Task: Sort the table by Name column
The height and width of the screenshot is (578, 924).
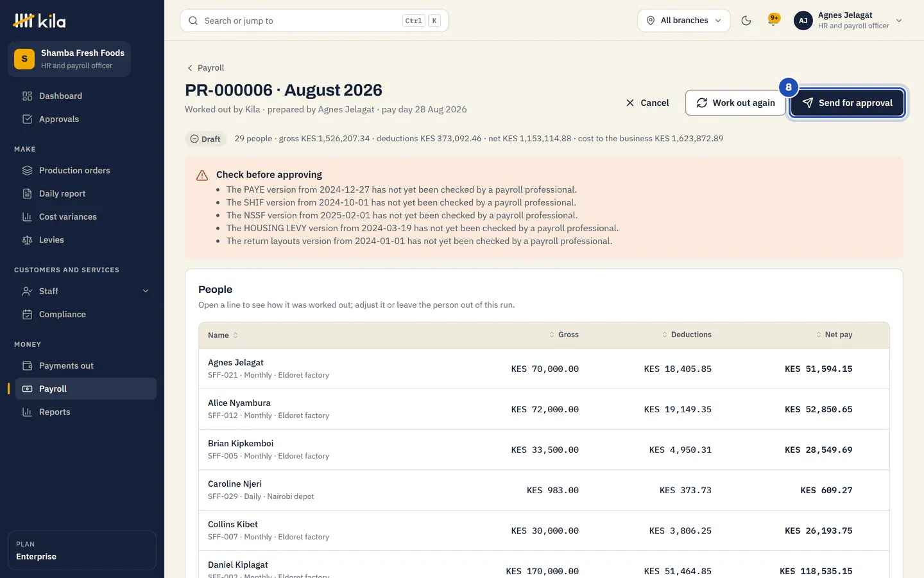Action: point(223,335)
